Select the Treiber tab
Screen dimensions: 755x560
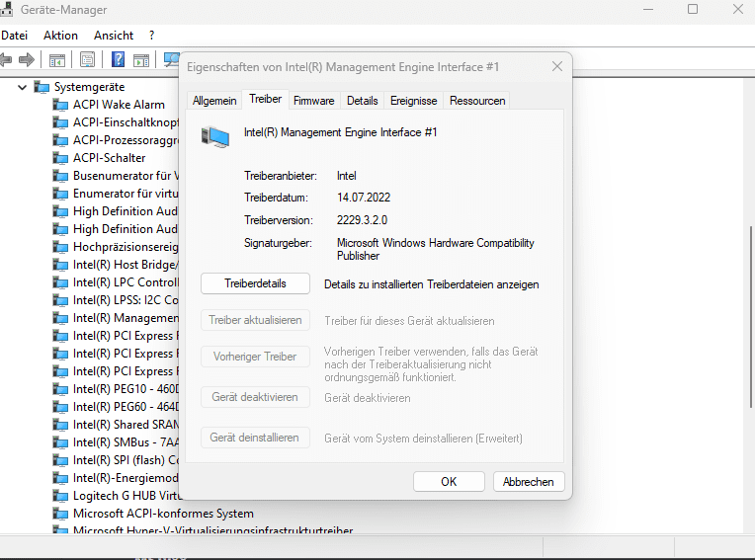(265, 99)
